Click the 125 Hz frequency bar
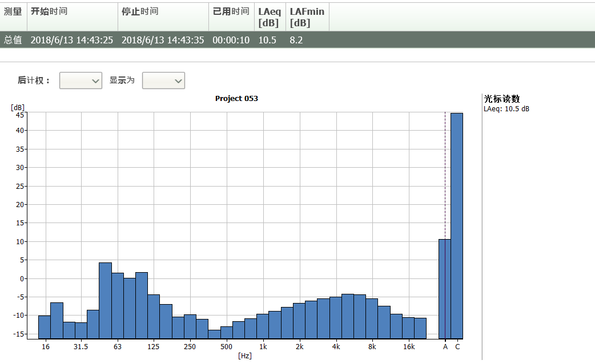The image size is (595, 364). pyautogui.click(x=154, y=317)
